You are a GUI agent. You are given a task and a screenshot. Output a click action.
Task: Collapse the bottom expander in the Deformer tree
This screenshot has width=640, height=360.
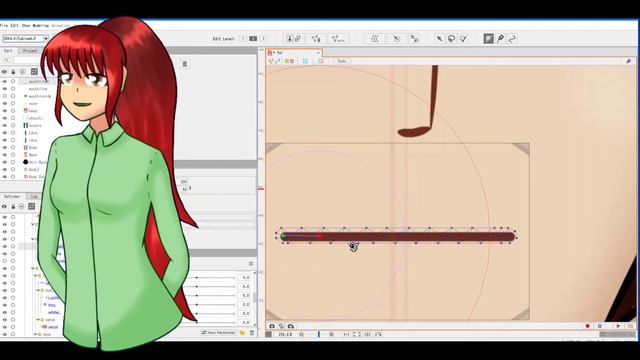(x=36, y=334)
